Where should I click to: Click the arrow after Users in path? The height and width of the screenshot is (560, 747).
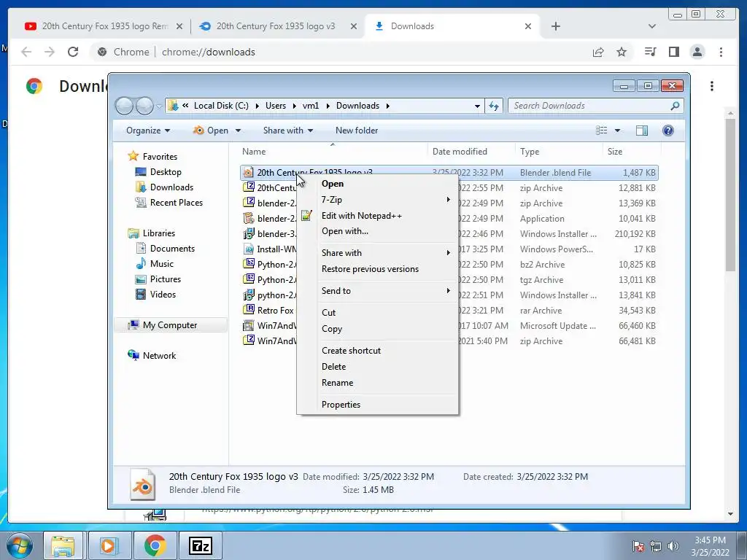(294, 106)
